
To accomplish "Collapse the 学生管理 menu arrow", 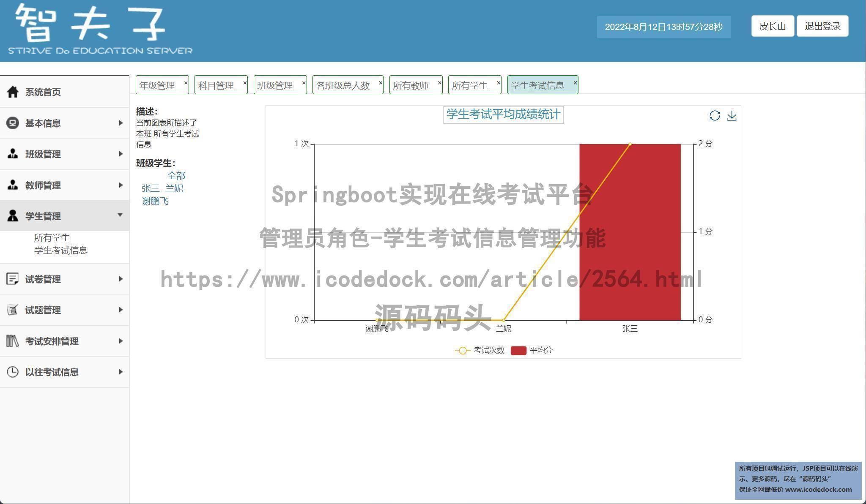I will coord(120,215).
